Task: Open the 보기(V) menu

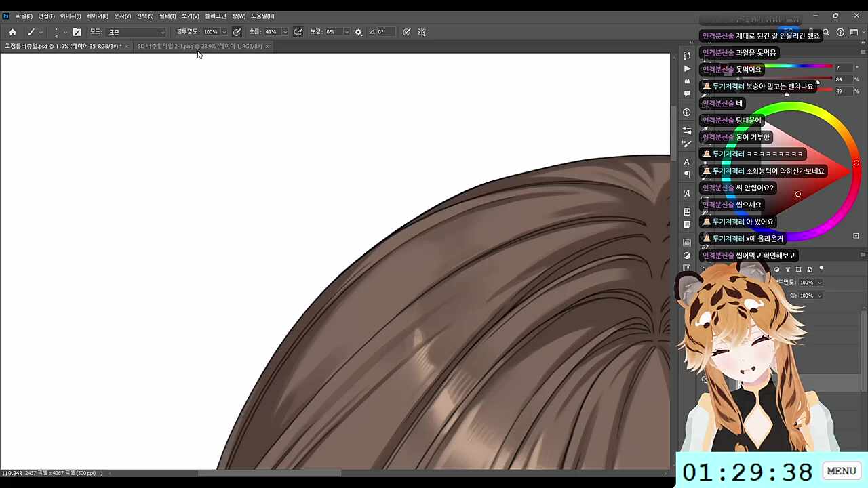Action: (190, 16)
